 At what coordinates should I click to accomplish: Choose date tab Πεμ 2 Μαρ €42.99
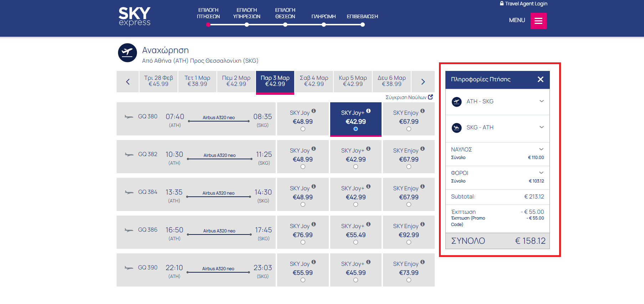(x=236, y=81)
